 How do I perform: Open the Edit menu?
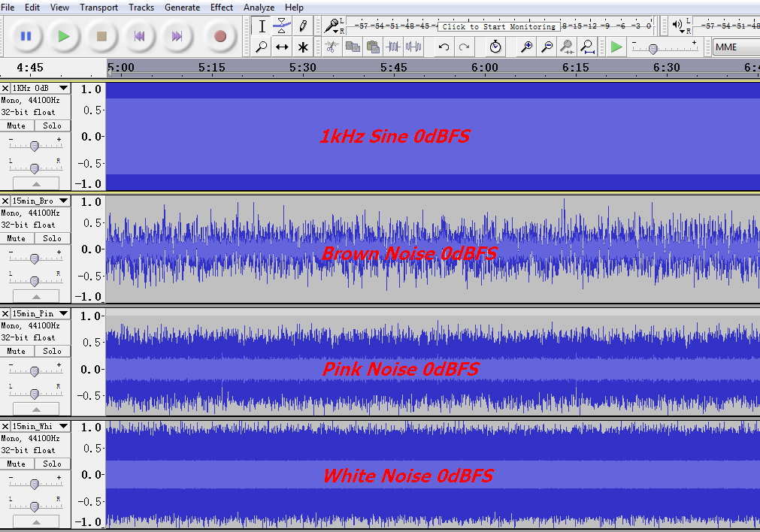click(32, 8)
